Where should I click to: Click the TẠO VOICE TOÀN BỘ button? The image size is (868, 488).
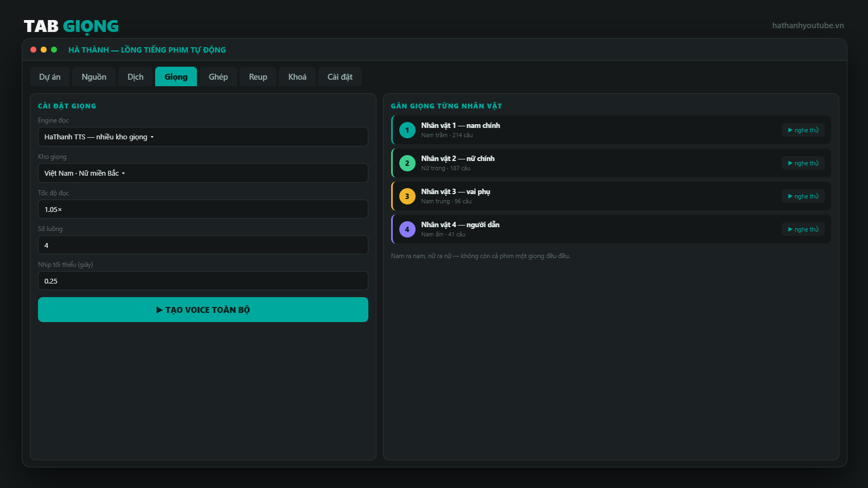pos(203,310)
